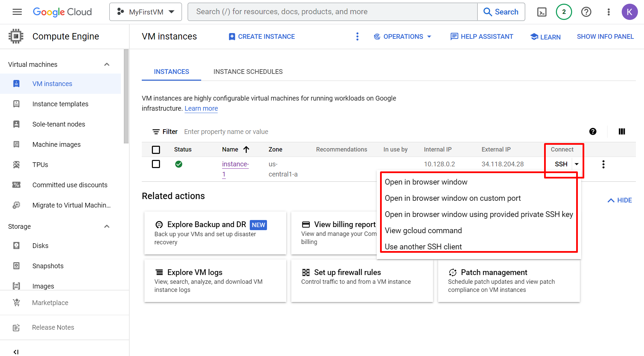The height and width of the screenshot is (356, 644).
Task: Choose Open in browser window
Action: click(x=479, y=182)
